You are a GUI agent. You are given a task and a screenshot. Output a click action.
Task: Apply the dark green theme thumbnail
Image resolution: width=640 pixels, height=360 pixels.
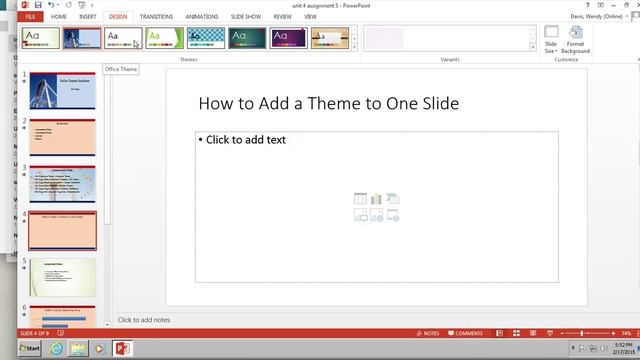point(247,38)
